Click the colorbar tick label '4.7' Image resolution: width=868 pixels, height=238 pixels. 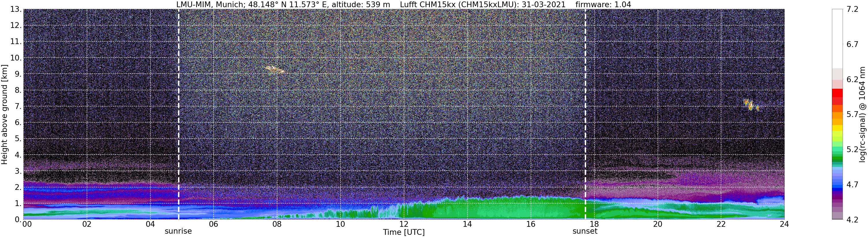tap(852, 184)
